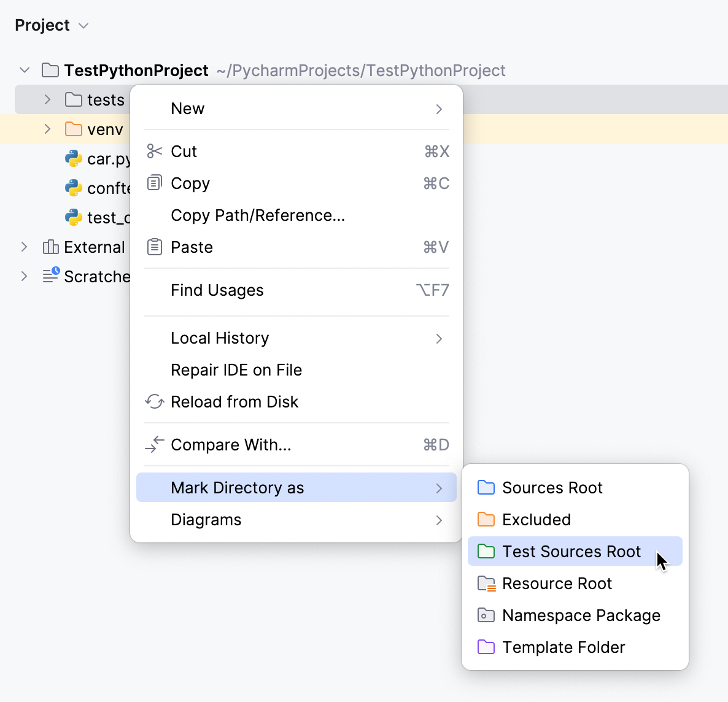Viewport: 728px width, 702px height.
Task: Click Copy Path/Reference option
Action: pos(257,215)
